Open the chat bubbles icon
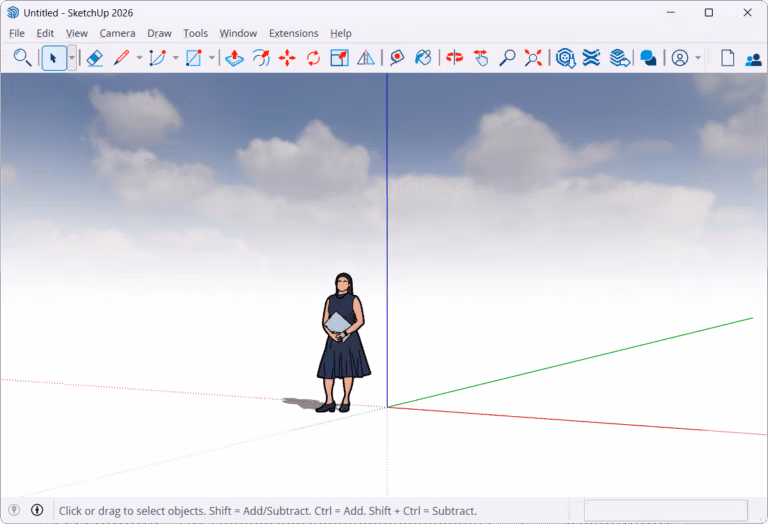 click(x=648, y=58)
